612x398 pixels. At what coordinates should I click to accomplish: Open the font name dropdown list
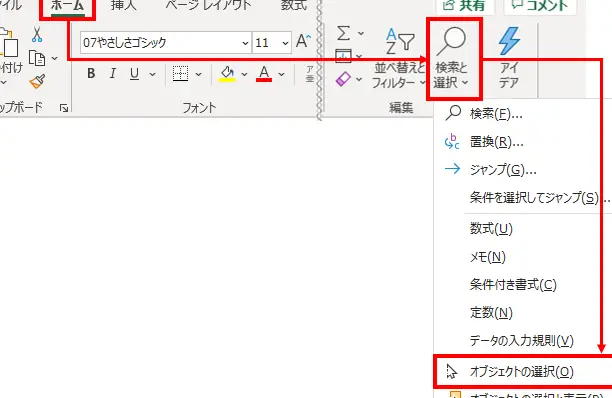(245, 43)
